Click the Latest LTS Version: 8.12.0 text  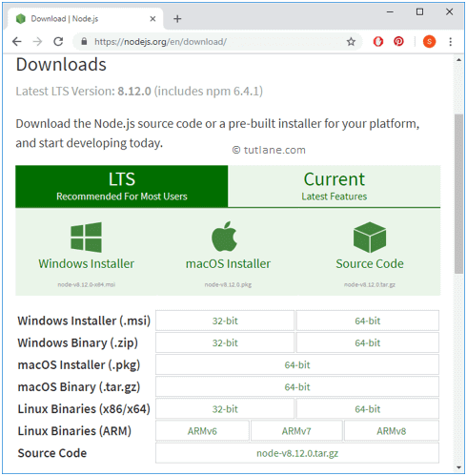click(x=83, y=92)
